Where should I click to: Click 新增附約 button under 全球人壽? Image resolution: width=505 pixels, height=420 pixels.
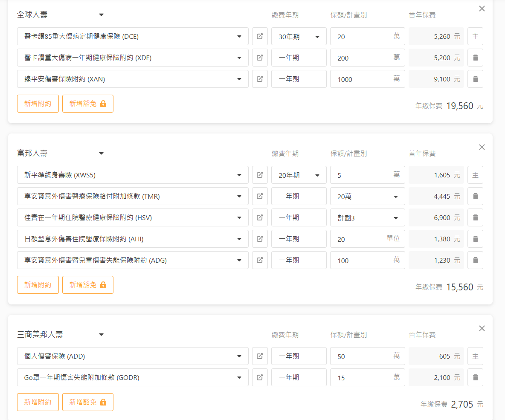[38, 104]
